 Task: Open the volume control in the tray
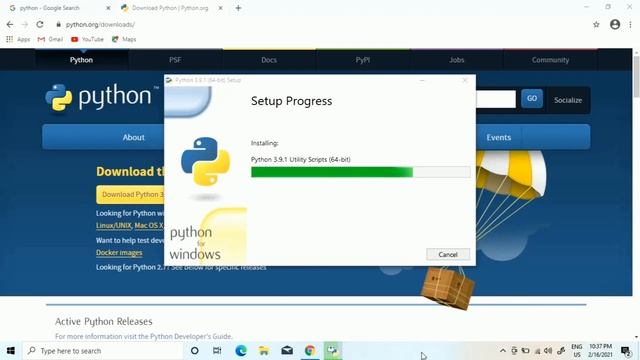pyautogui.click(x=548, y=351)
